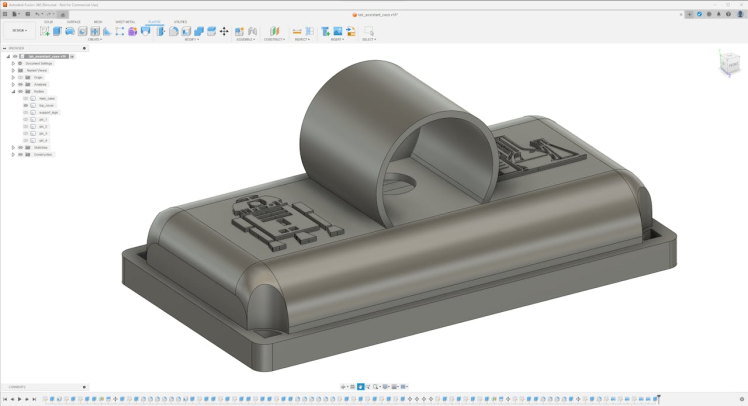Toggle visibility of Sketches folder
Screen dimensions: 748x406
19,147
